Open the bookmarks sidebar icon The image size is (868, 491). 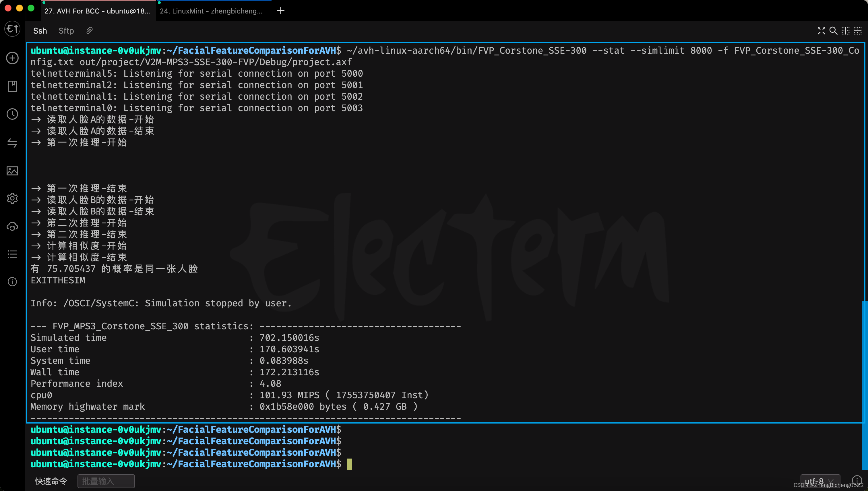pos(12,86)
